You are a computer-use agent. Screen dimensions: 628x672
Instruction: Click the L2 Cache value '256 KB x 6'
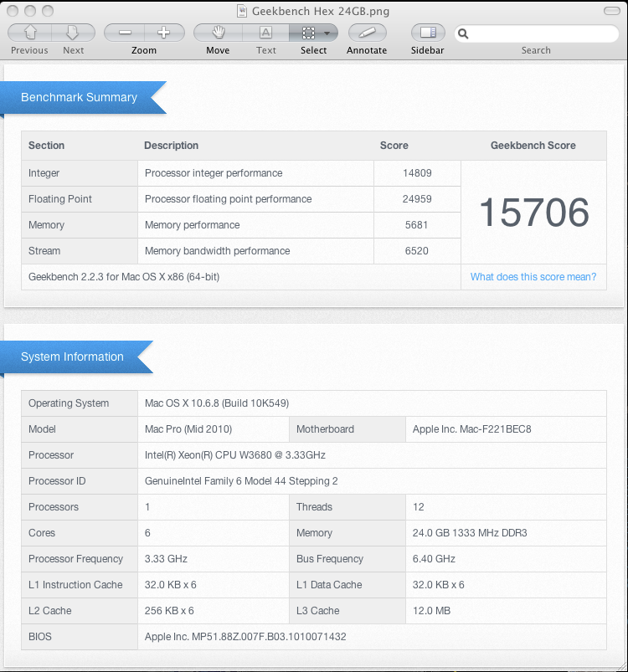pos(169,611)
